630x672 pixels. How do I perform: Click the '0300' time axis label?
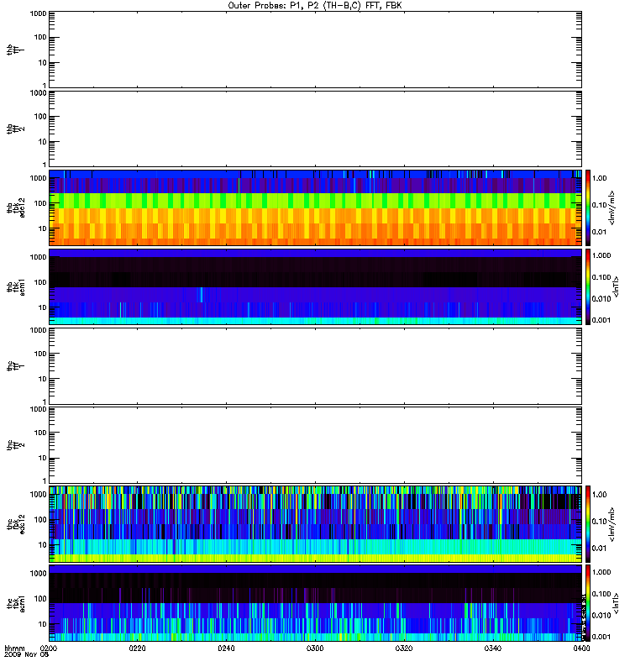315,648
